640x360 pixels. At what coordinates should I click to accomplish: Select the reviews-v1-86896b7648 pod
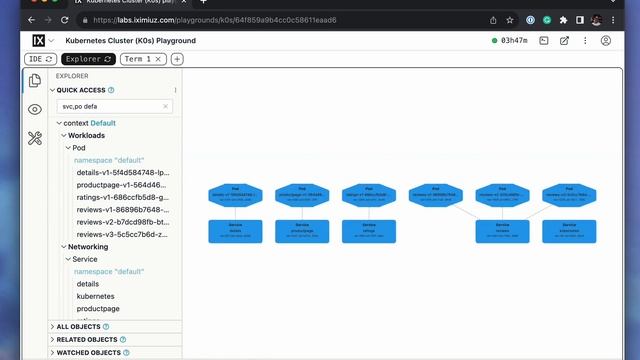tap(123, 209)
